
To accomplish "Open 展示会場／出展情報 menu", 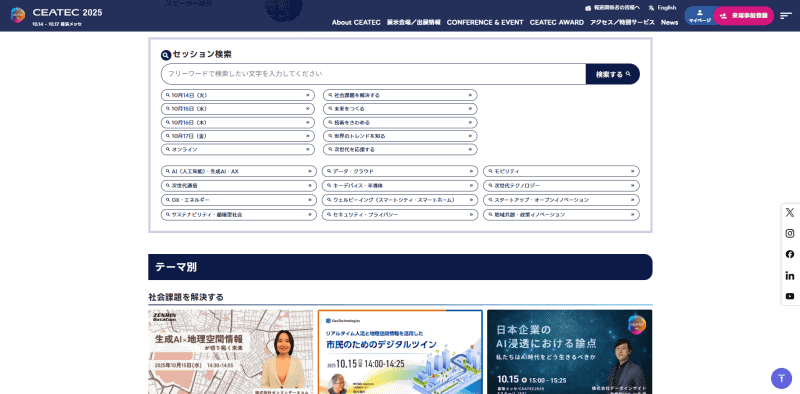I will coord(413,22).
